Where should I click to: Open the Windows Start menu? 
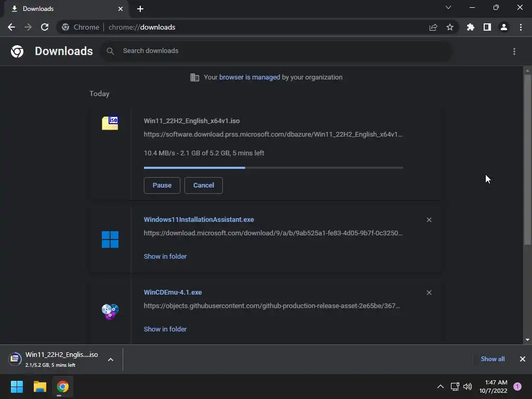click(x=17, y=387)
